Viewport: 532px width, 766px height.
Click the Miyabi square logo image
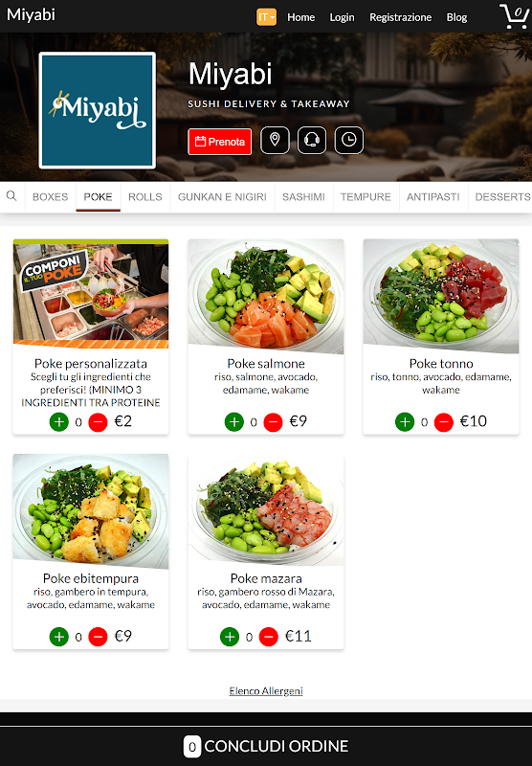[x=98, y=110]
